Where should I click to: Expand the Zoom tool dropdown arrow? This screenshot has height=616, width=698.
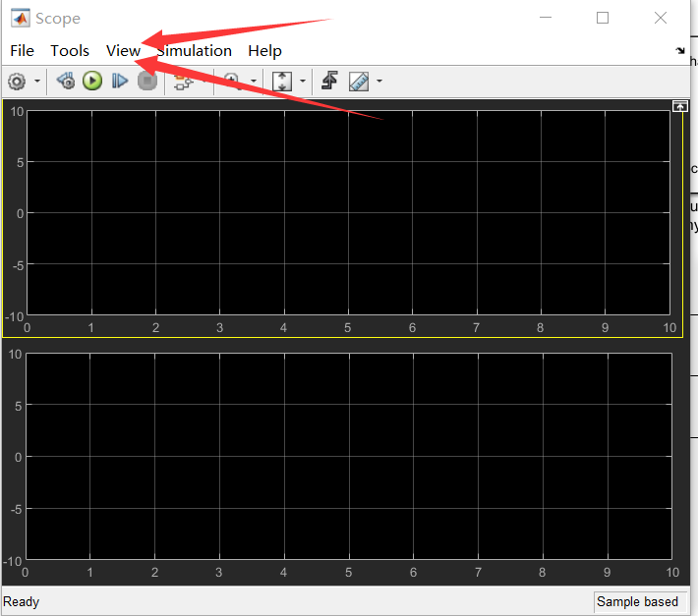254,81
